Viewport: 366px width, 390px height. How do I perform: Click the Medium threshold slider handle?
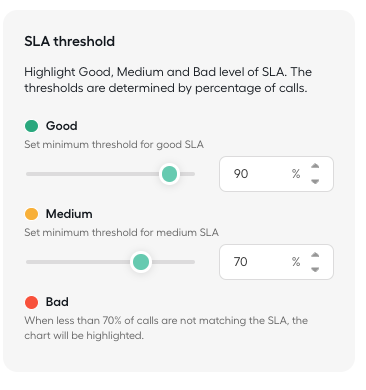click(x=141, y=262)
